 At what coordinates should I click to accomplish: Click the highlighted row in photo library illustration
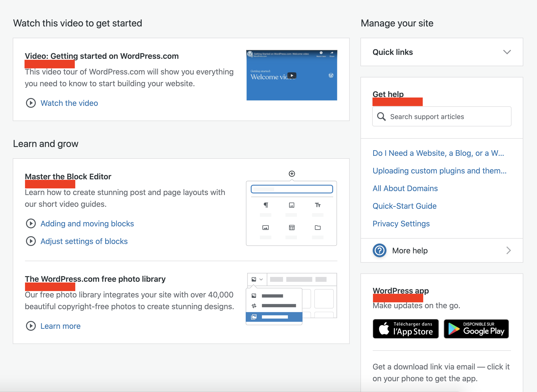[274, 317]
